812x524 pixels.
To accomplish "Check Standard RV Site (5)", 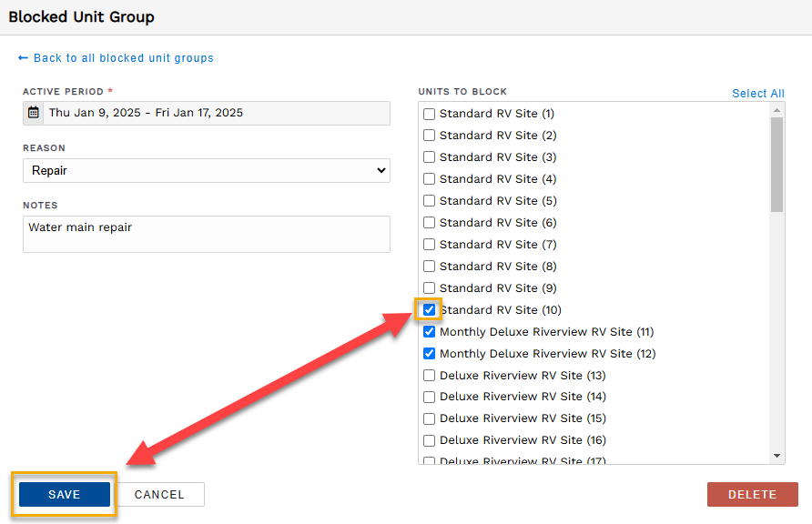I will coord(430,201).
